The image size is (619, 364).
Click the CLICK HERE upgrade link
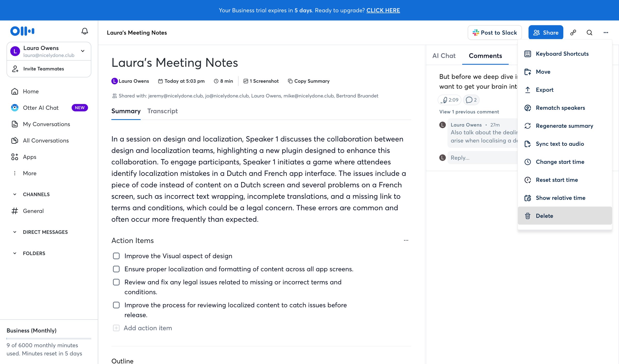point(383,10)
